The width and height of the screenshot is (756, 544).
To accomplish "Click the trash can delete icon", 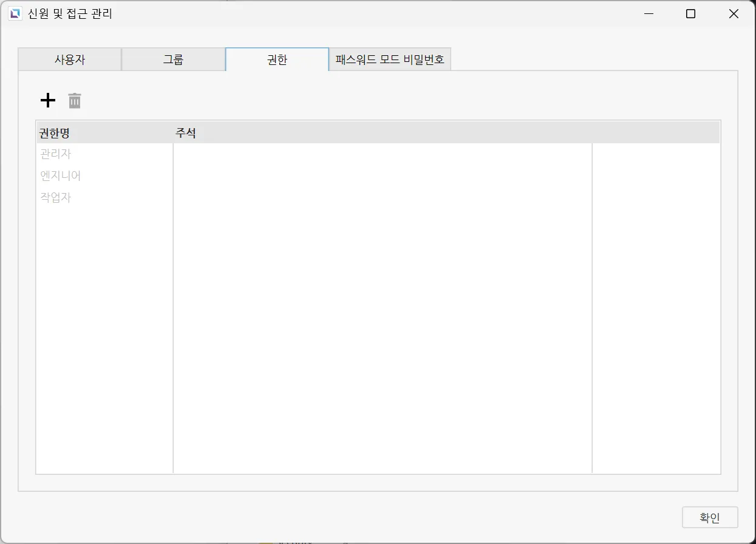I will tap(75, 101).
